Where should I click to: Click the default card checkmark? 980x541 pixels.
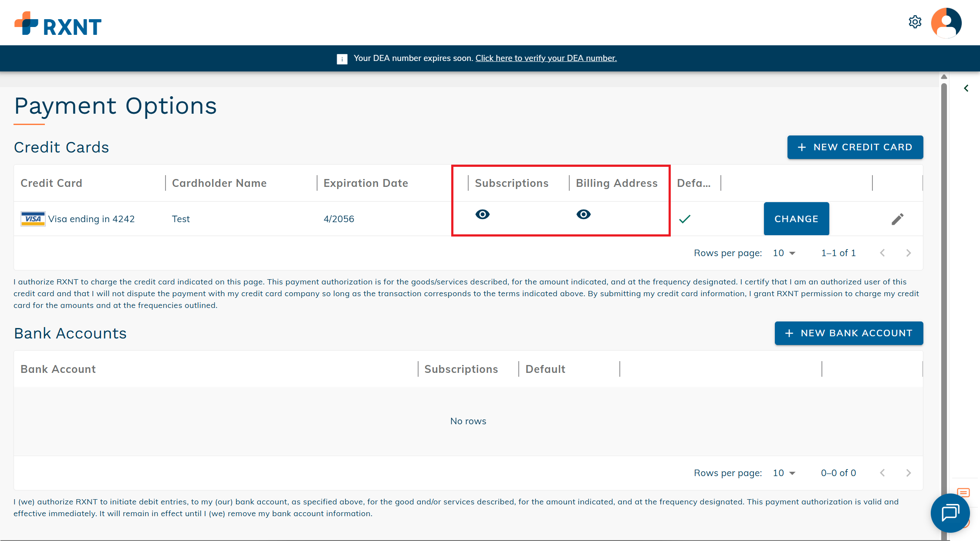click(x=685, y=219)
